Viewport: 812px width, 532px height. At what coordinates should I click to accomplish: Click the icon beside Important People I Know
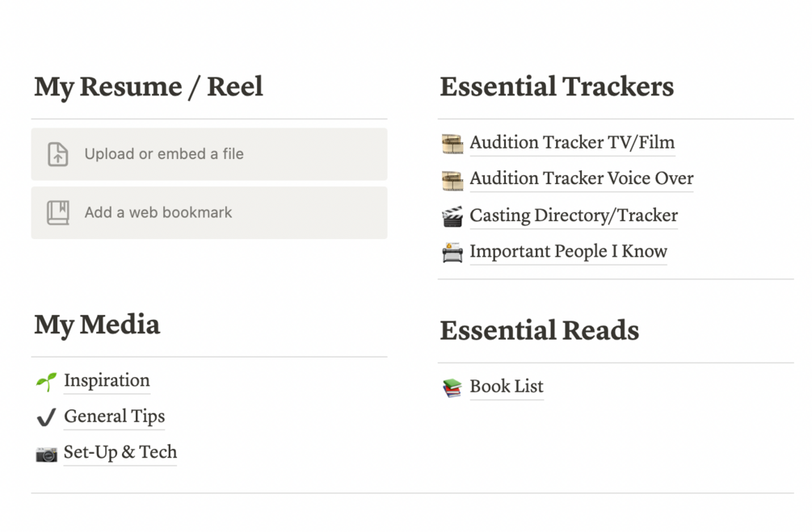452,253
